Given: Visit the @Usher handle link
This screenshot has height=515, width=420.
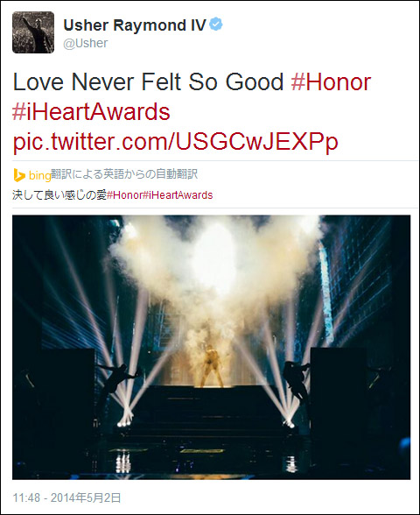Looking at the screenshot, I should pos(86,44).
